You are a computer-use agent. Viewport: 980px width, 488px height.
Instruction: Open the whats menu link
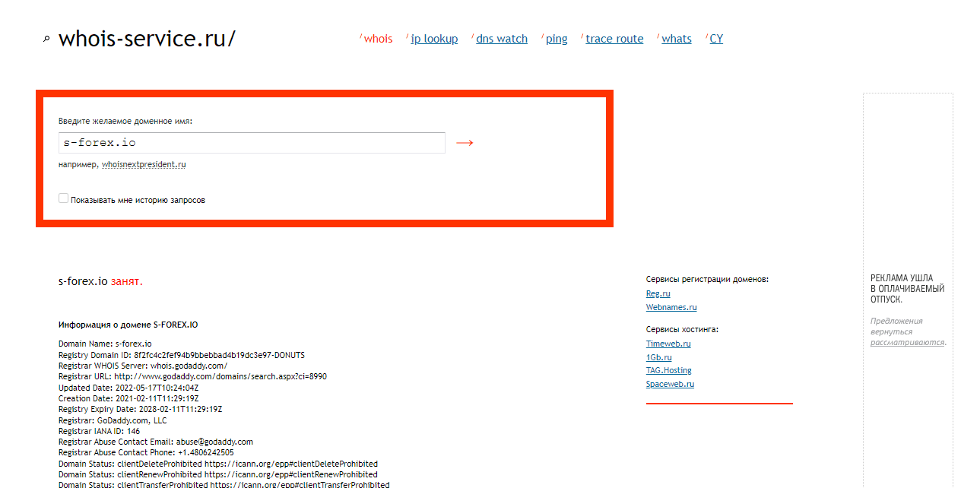(x=676, y=39)
